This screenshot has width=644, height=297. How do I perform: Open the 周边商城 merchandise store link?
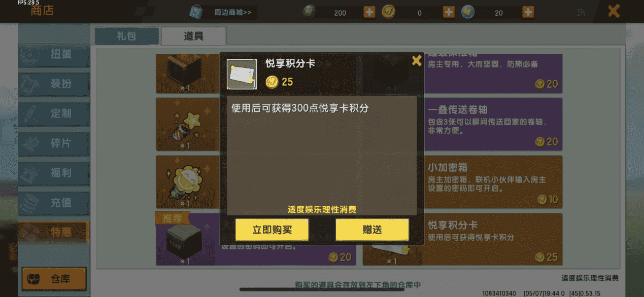(223, 12)
